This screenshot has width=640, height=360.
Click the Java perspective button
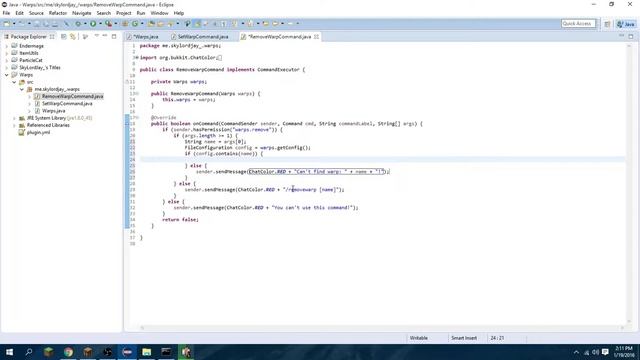626,24
